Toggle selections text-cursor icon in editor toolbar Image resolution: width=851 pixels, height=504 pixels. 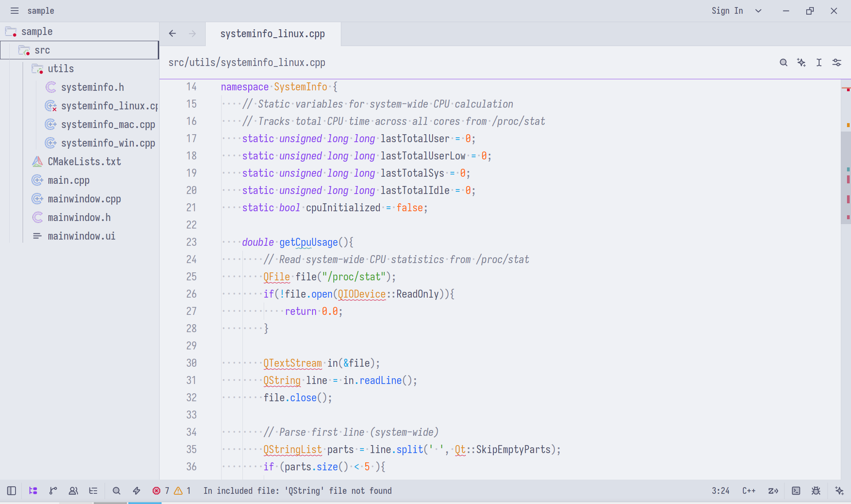pos(819,62)
